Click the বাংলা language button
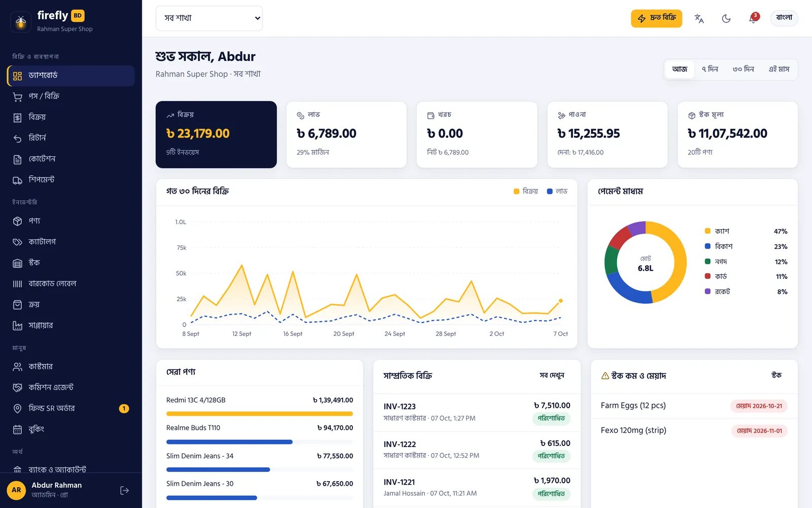 [x=784, y=18]
